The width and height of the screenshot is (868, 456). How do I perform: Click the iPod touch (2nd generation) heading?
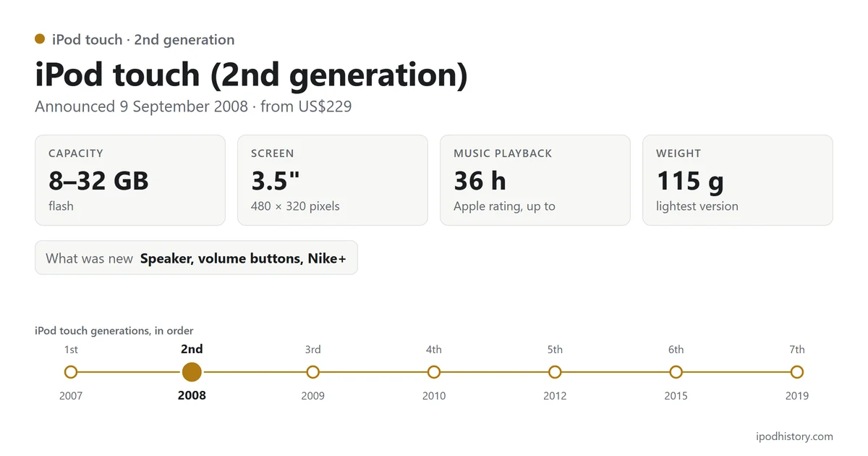(x=251, y=75)
